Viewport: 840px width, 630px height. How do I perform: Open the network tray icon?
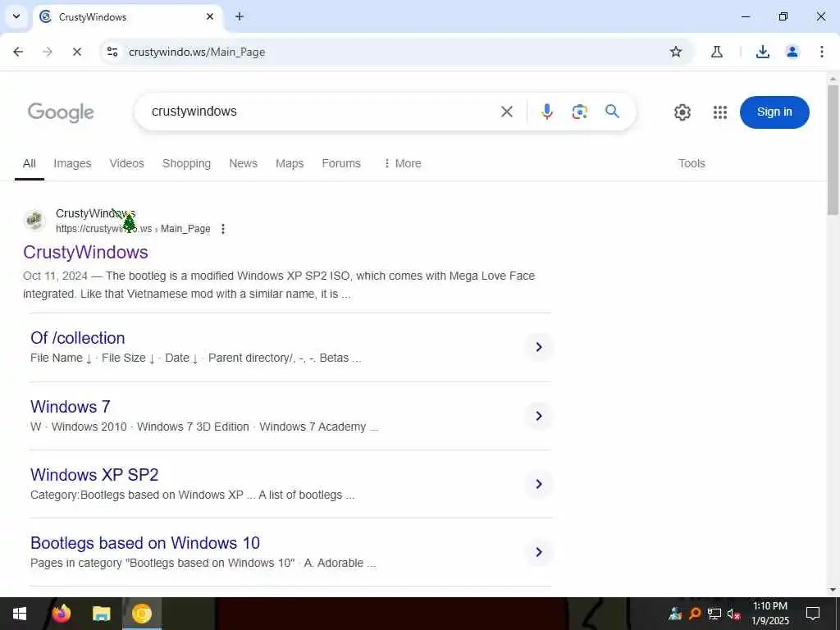(714, 614)
